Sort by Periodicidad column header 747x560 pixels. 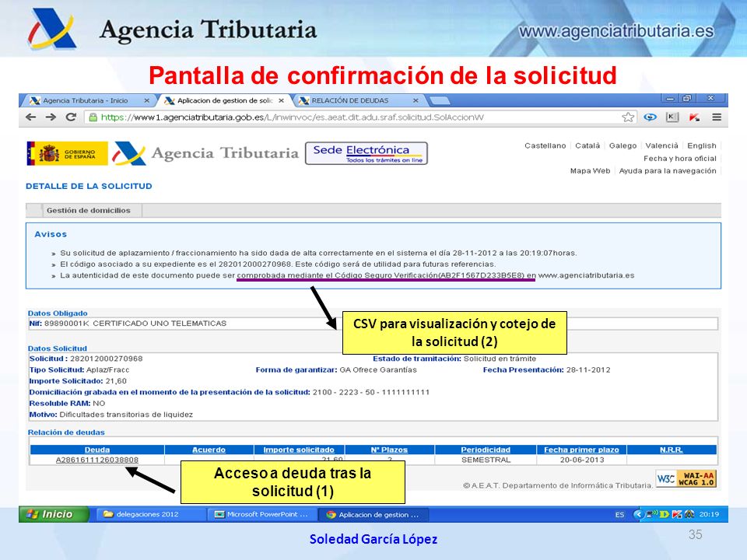(x=486, y=450)
